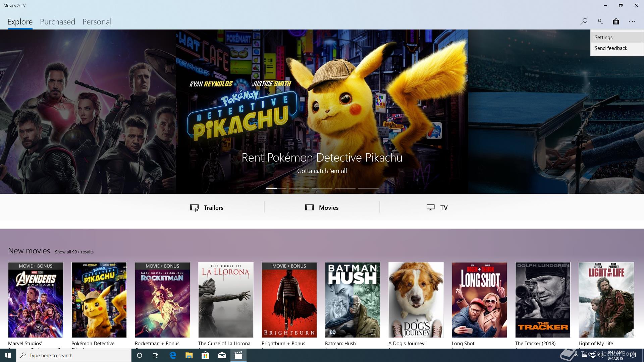644x362 pixels.
Task: Open the account sign-in icon
Action: [600, 21]
